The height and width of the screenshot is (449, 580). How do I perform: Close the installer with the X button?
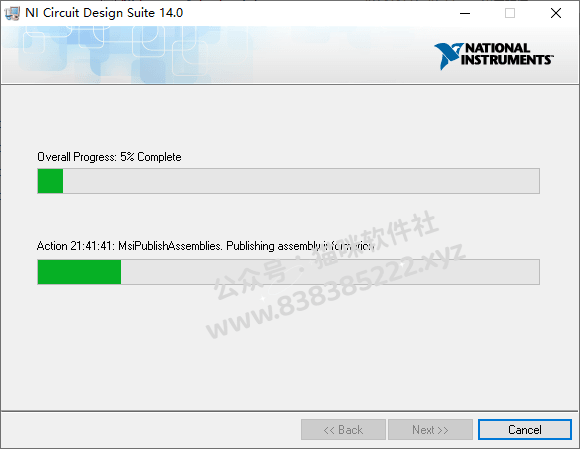(556, 13)
